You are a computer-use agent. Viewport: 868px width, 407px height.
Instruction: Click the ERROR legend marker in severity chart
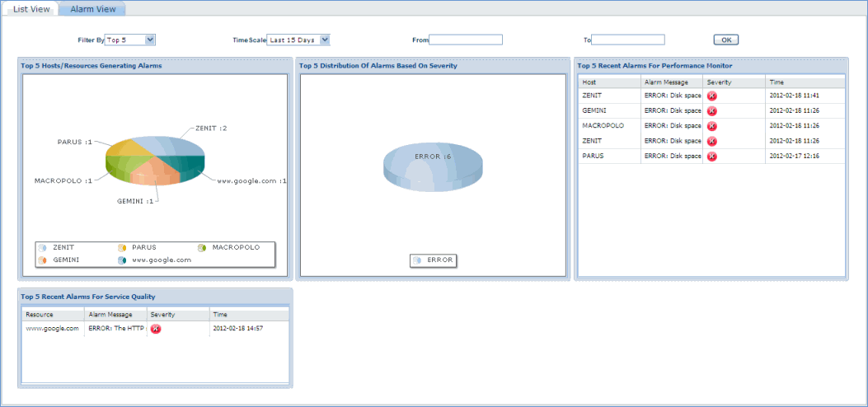pyautogui.click(x=417, y=261)
